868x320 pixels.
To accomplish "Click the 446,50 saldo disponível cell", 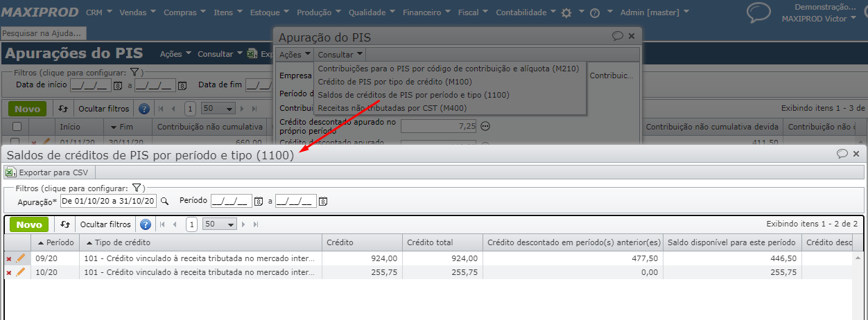I will (731, 258).
